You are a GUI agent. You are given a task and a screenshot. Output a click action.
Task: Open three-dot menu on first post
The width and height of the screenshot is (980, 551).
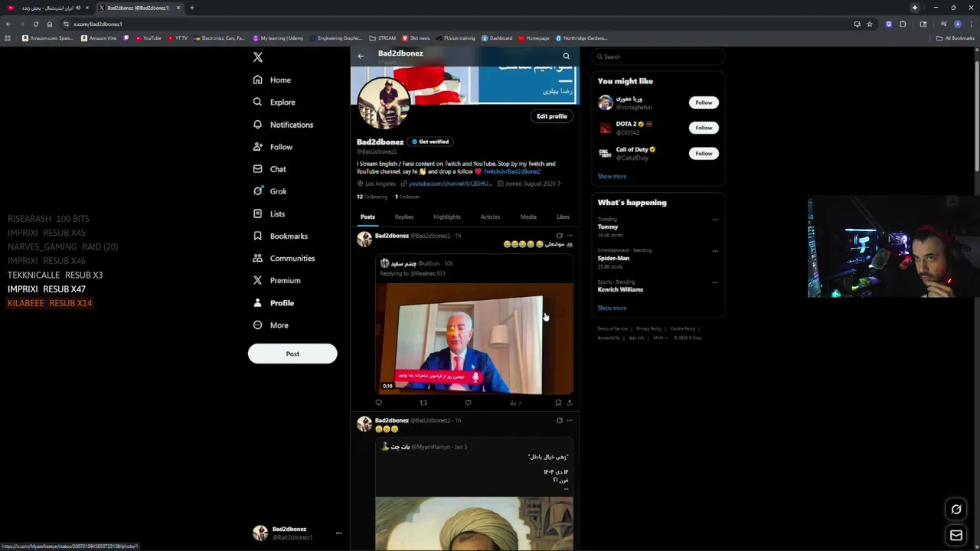[x=569, y=236]
